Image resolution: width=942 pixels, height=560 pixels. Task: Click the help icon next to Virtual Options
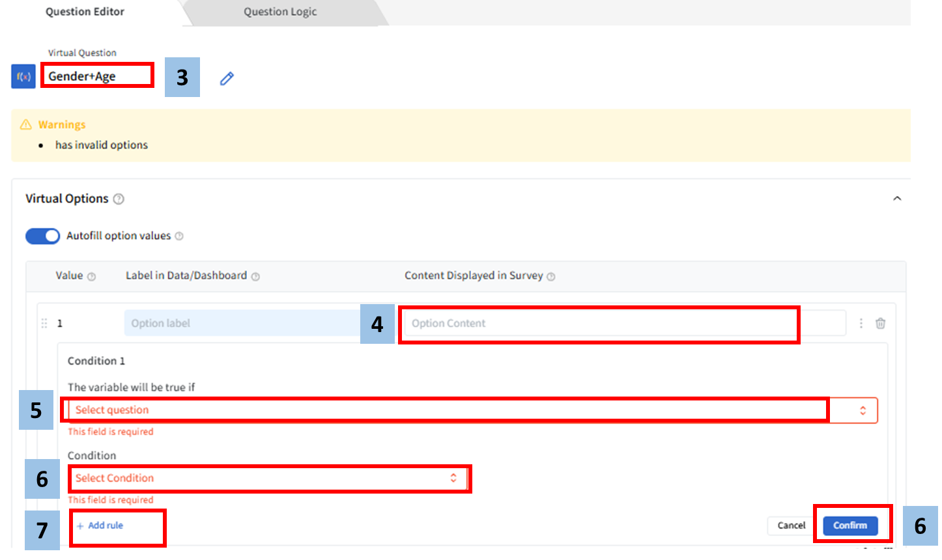(119, 199)
